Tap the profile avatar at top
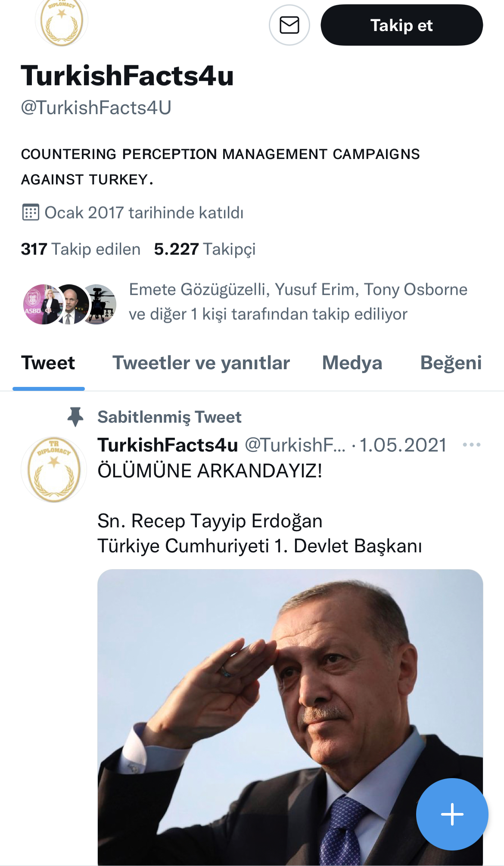This screenshot has height=866, width=504. tap(62, 22)
